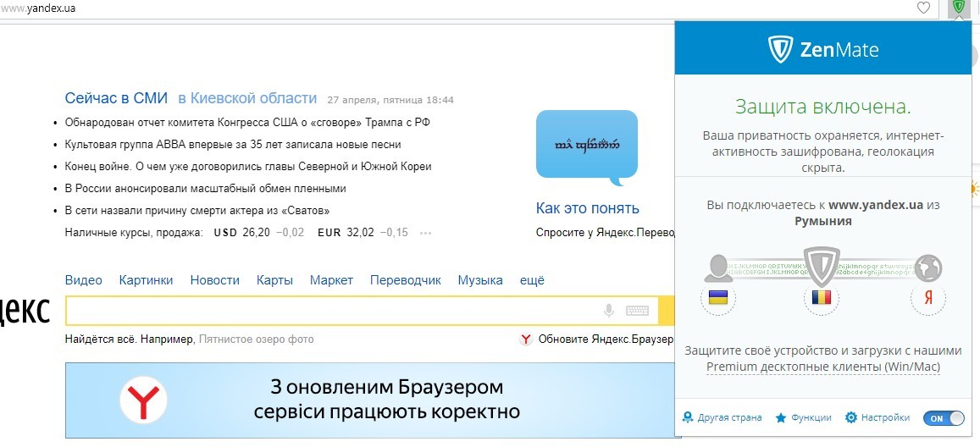This screenshot has height=447, width=980.
Task: Click the example query Пятнистое озеро фото
Action: tap(257, 339)
